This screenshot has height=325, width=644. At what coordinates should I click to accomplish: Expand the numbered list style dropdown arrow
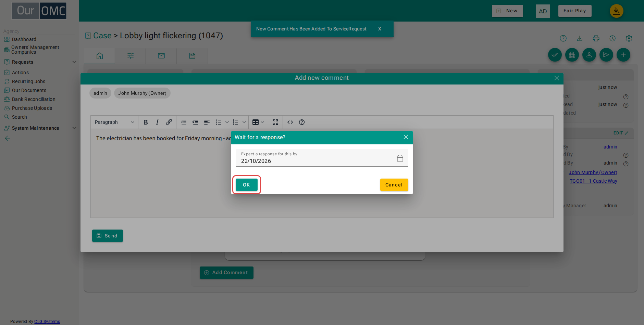coord(244,122)
